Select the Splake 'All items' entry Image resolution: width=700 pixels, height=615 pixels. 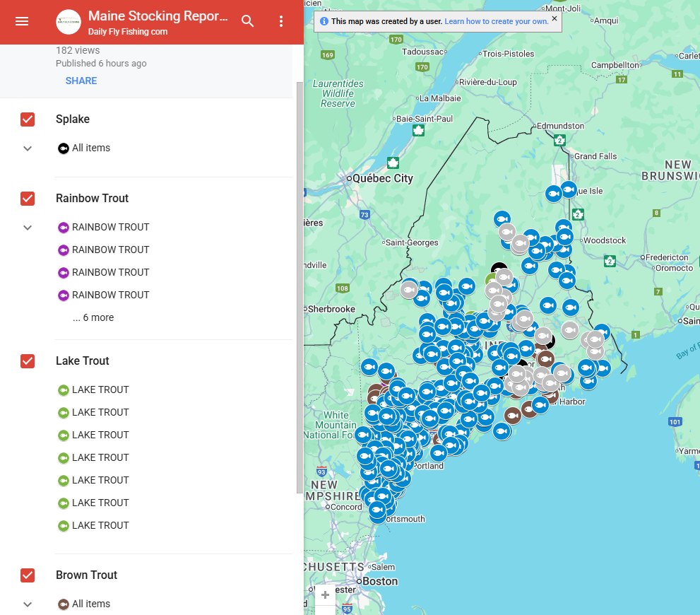coord(84,148)
